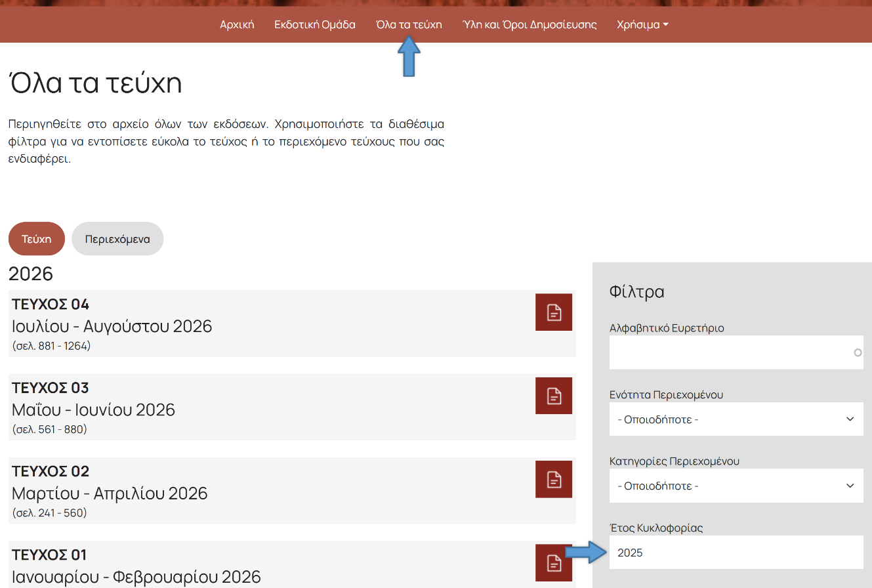Open Ύλη και Όροι Δημοσίευσης page
The image size is (872, 588).
coord(529,25)
